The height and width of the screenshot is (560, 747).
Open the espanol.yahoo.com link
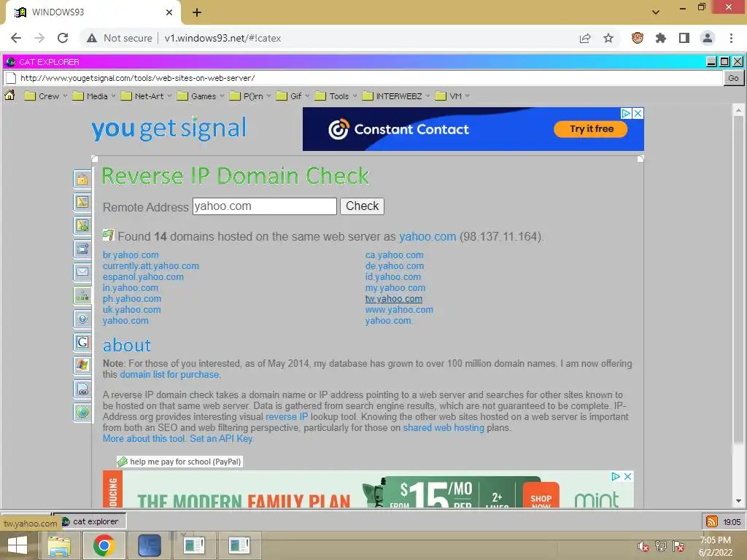[x=143, y=276]
